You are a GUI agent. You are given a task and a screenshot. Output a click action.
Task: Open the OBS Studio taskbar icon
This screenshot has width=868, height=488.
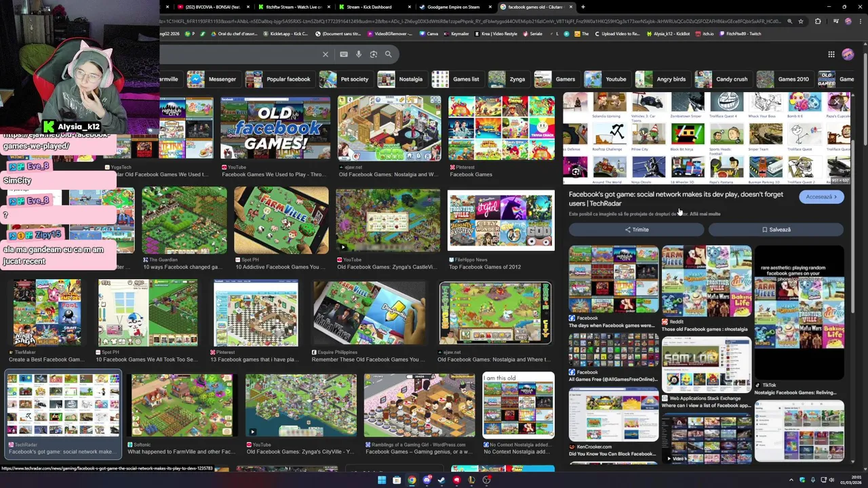pyautogui.click(x=486, y=481)
